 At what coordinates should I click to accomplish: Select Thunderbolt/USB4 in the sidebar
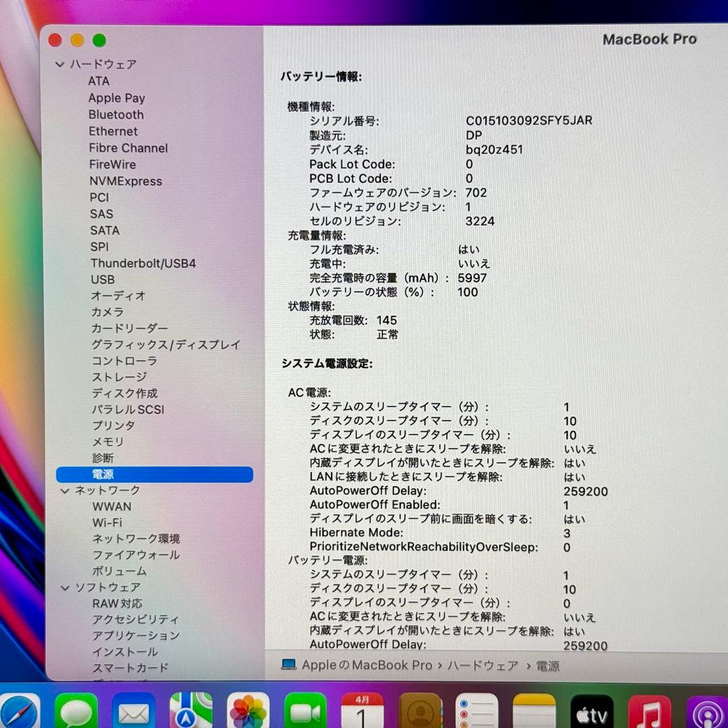[144, 264]
